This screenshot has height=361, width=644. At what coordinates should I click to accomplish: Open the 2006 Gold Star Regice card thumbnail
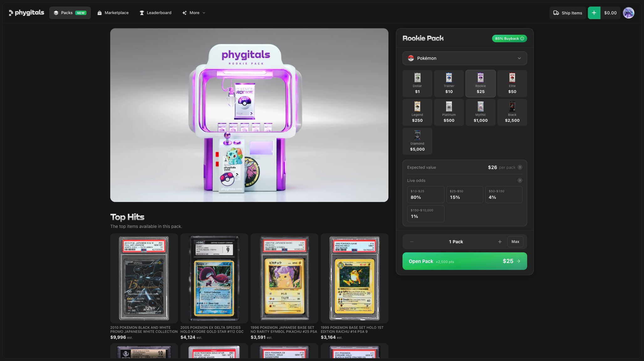pyautogui.click(x=214, y=351)
